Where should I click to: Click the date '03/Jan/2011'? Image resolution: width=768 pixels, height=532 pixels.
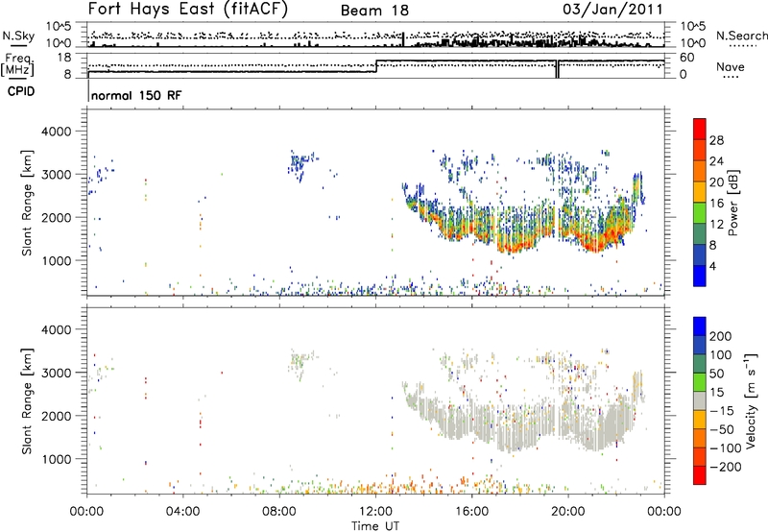(x=612, y=10)
